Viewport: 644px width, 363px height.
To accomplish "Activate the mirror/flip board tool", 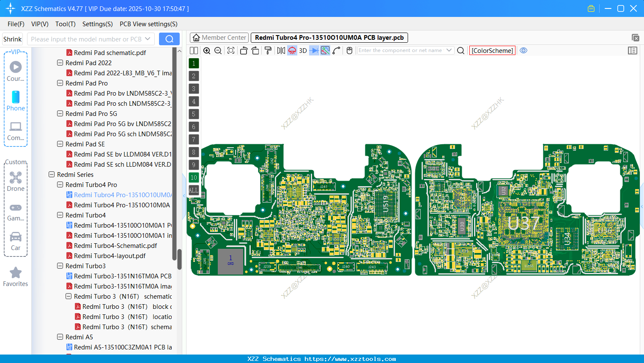I will 280,50.
